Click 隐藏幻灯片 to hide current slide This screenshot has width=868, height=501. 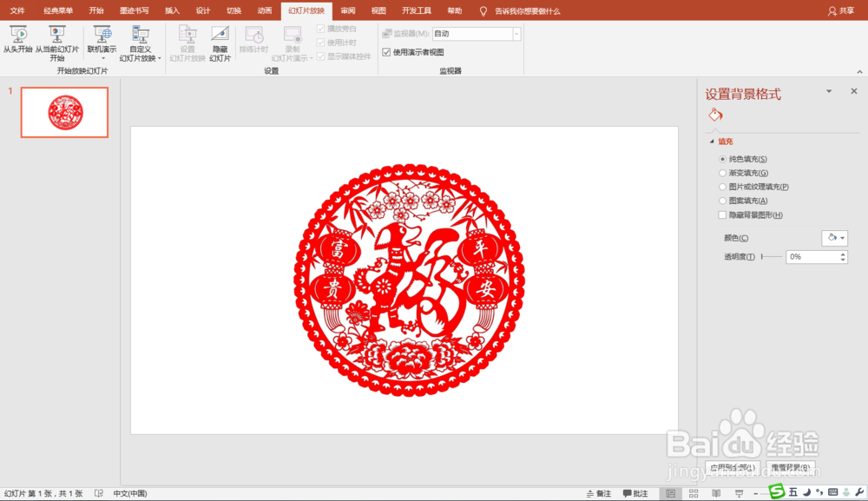[219, 43]
